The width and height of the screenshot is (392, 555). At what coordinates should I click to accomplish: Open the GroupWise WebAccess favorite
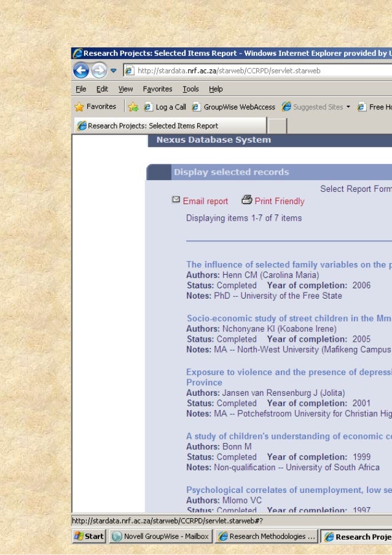point(233,107)
